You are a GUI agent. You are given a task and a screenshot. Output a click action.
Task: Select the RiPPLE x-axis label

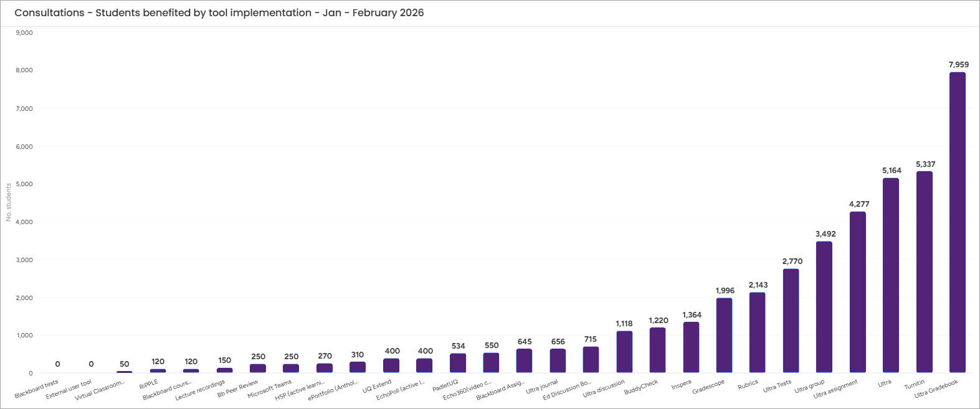[x=149, y=383]
